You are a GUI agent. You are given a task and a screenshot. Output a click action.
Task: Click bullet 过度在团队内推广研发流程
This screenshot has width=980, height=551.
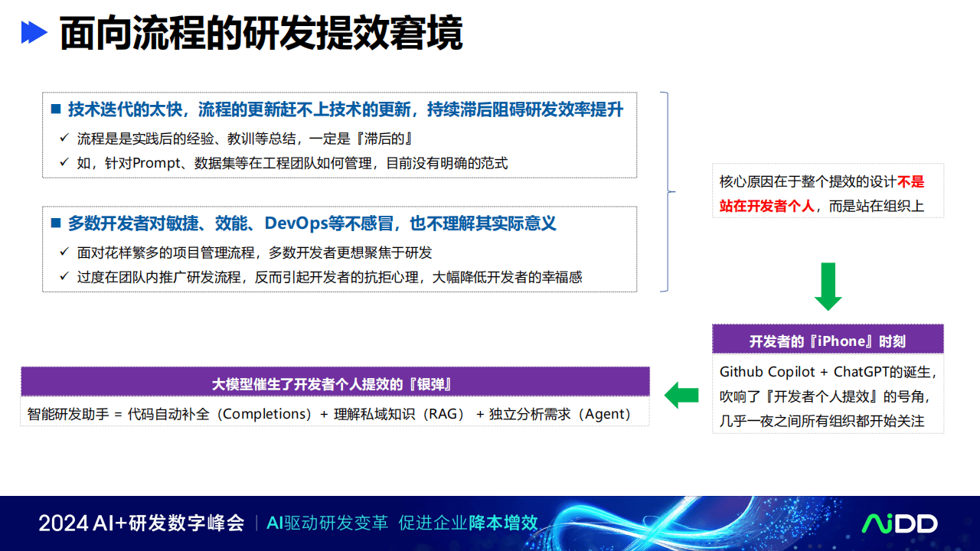click(330, 276)
